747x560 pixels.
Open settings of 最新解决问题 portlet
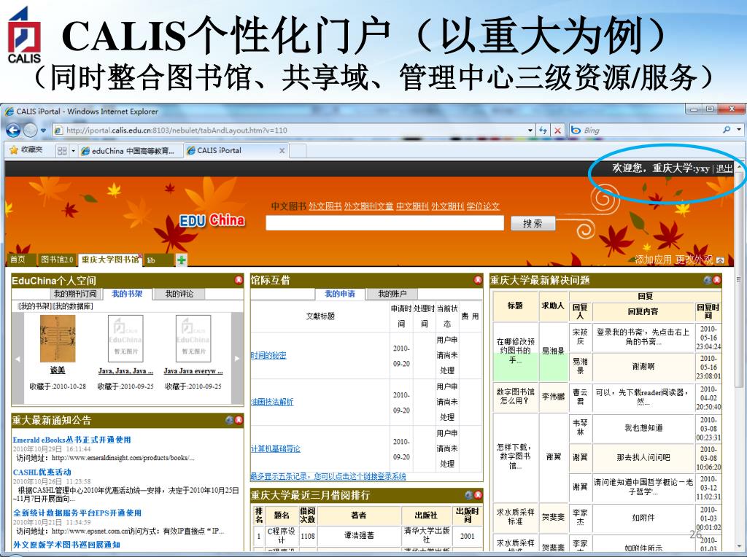tap(708, 280)
